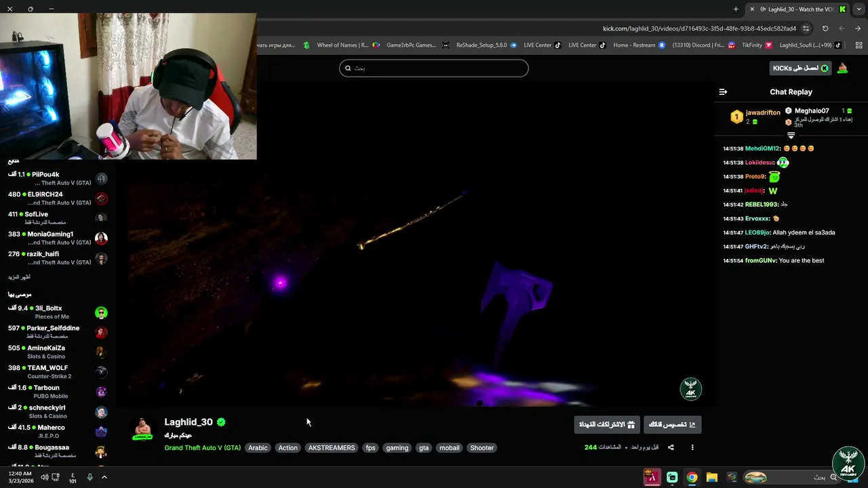868x488 pixels.
Task: Open SofLive channel in sidebar
Action: [58, 218]
